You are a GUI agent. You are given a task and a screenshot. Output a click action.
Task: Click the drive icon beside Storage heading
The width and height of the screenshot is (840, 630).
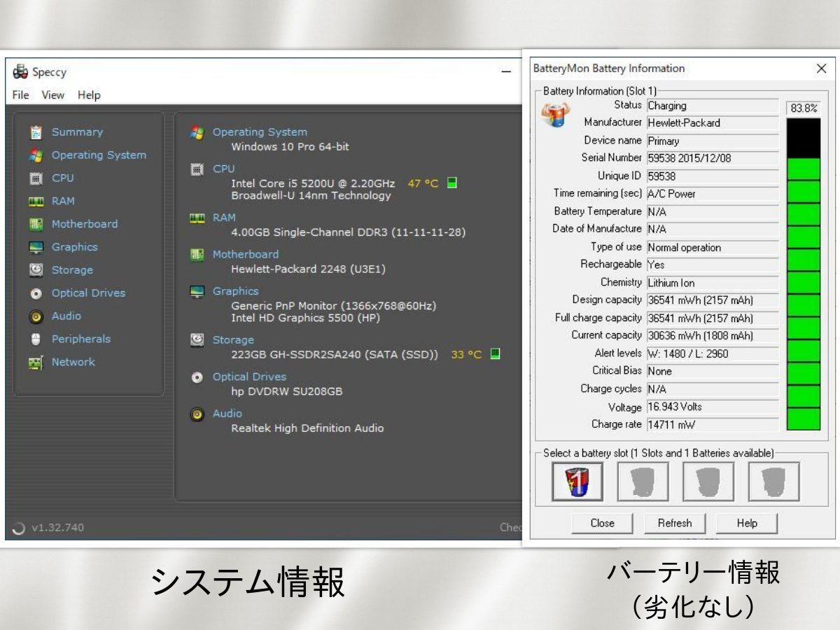pyautogui.click(x=197, y=340)
